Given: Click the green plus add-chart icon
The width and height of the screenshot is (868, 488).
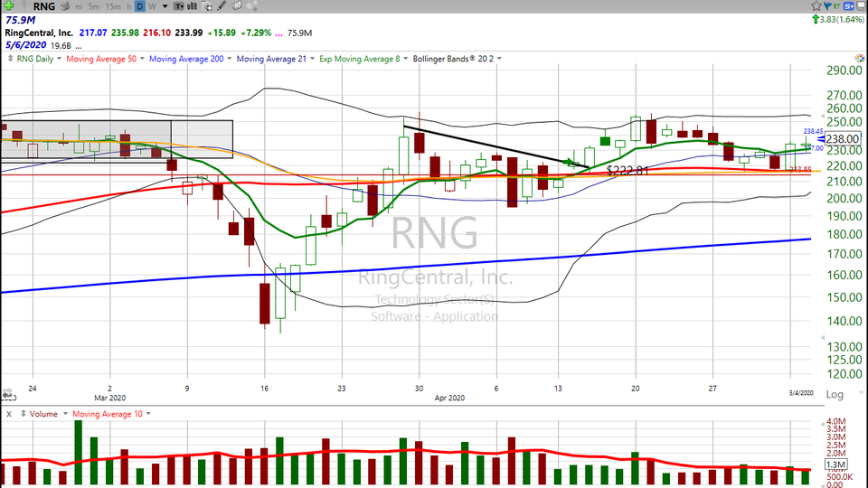Looking at the screenshot, I should [x=6, y=6].
